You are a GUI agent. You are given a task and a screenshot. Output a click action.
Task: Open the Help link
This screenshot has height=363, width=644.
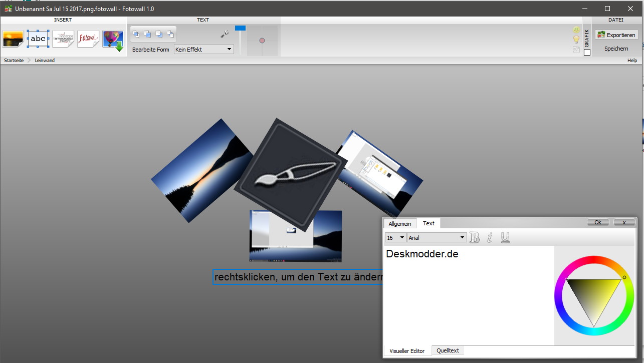click(632, 60)
